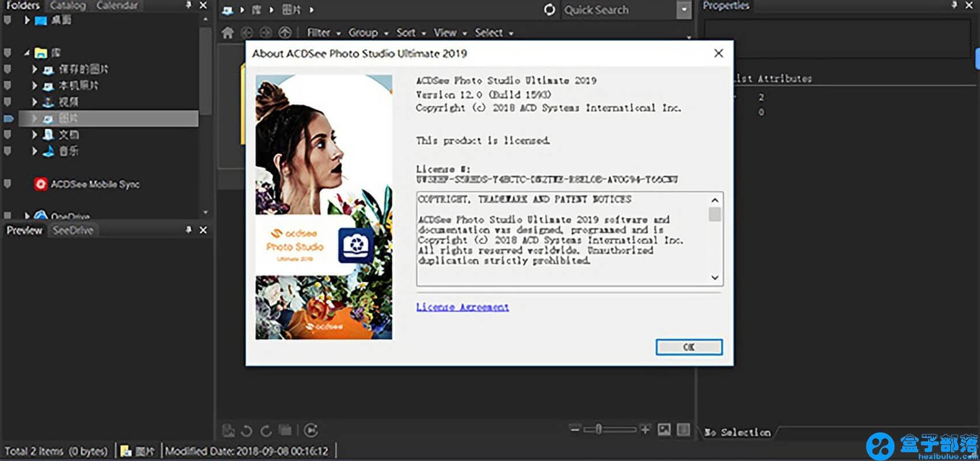Click the refresh icon beside Quick Search
The image size is (980, 461).
550,10
